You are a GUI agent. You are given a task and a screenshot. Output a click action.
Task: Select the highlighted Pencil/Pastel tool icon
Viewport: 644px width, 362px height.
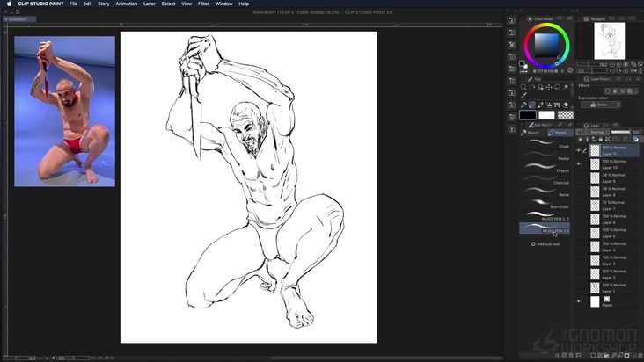tap(532, 105)
